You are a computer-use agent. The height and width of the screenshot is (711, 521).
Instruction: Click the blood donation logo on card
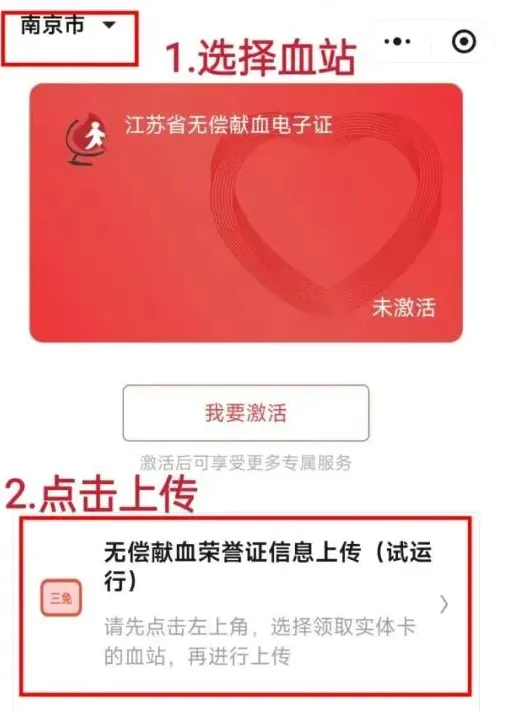click(x=87, y=138)
